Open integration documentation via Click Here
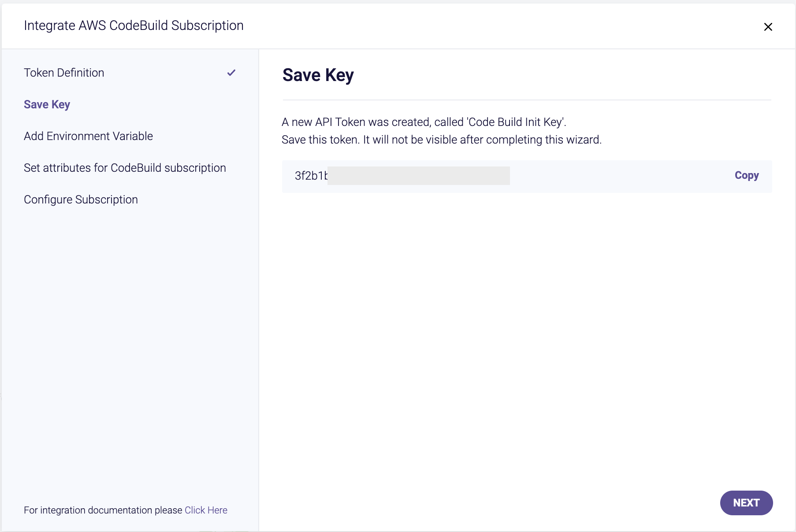This screenshot has width=796, height=532. pos(206,510)
